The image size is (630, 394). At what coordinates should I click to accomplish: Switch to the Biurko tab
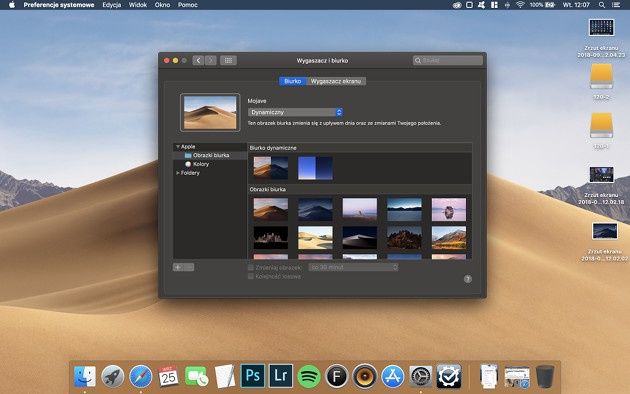coord(292,81)
